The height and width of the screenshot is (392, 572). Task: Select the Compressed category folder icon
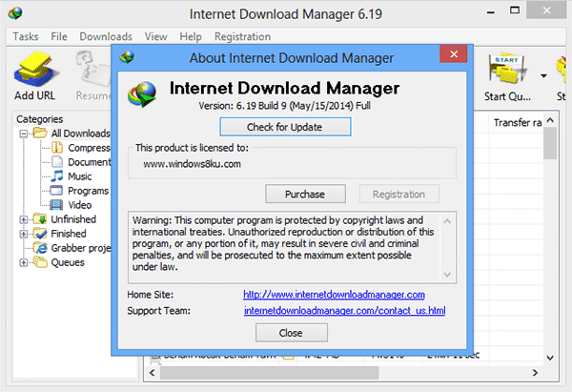tap(56, 148)
